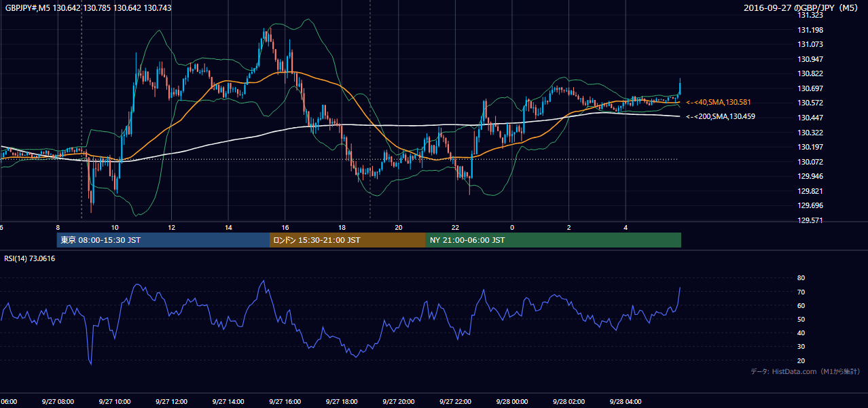This screenshot has width=868, height=408.
Task: Click the RSI scale value 50
Action: 801,319
